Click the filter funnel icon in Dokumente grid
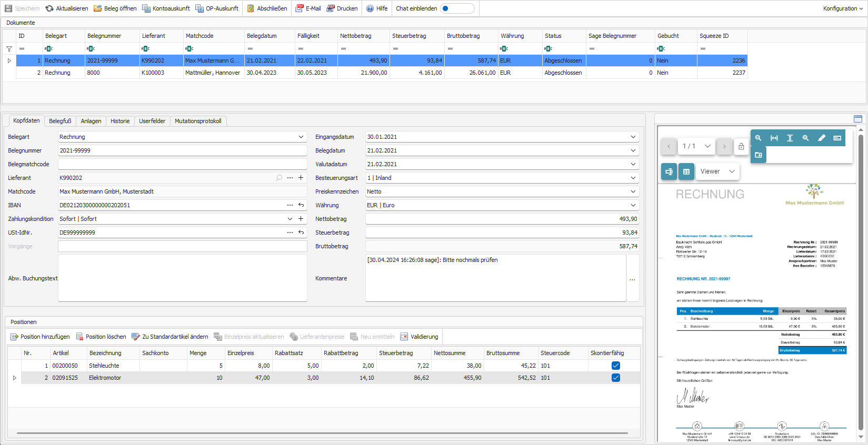 point(9,48)
